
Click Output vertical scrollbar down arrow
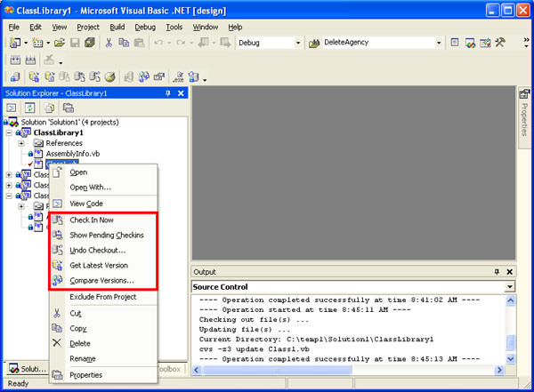pyautogui.click(x=510, y=358)
